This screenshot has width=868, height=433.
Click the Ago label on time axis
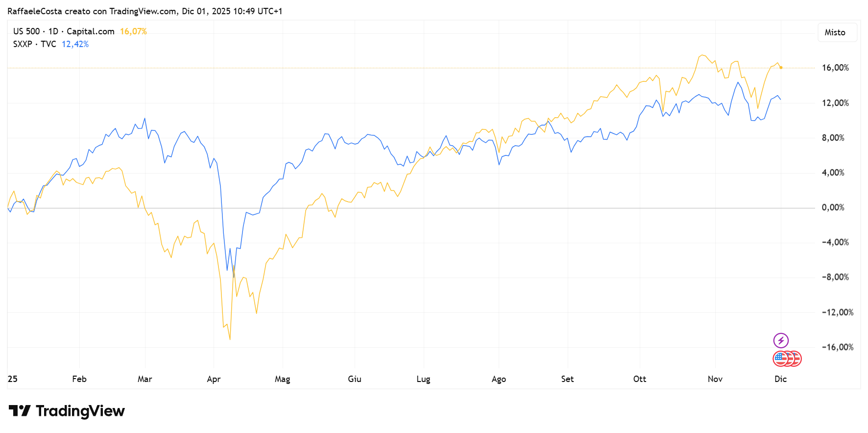tap(499, 379)
